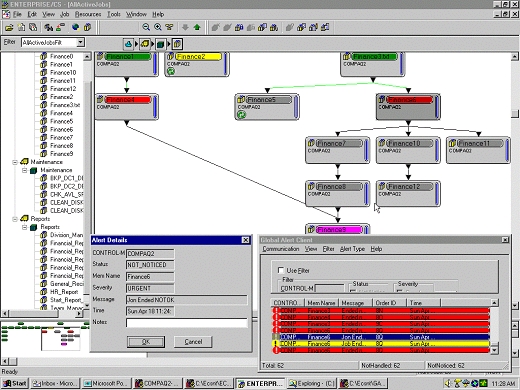The height and width of the screenshot is (390, 520).
Task: Open Communication menu in Global Alert Client
Action: [x=281, y=249]
